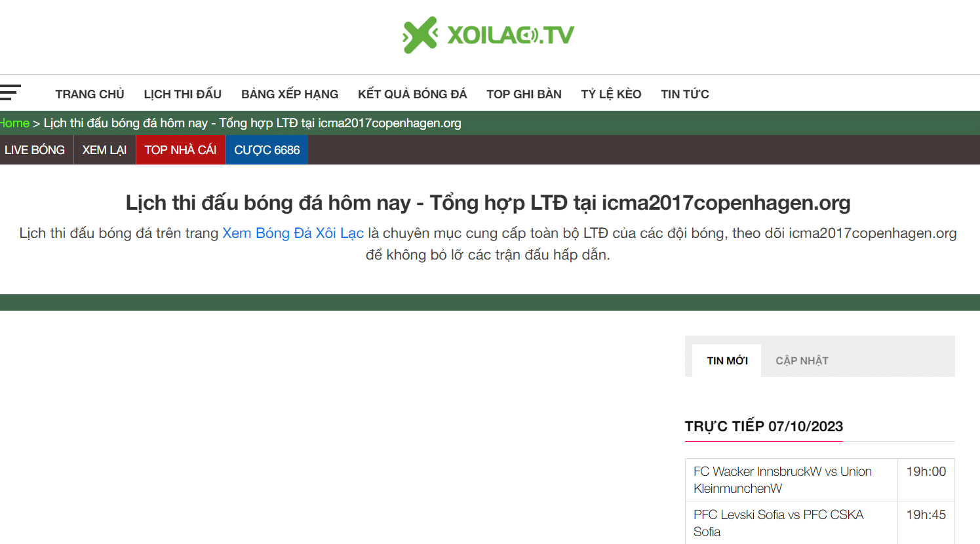Switch to the CẬP NHẬT tab

pyautogui.click(x=802, y=360)
